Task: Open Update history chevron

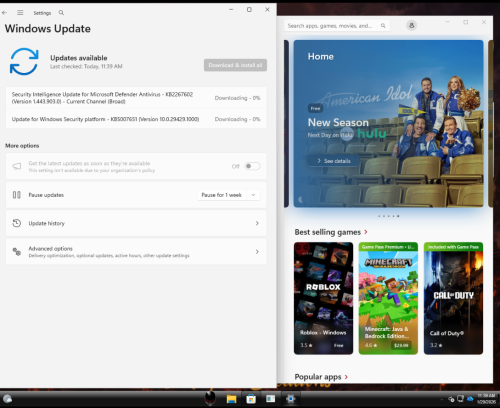Action: 257,223
